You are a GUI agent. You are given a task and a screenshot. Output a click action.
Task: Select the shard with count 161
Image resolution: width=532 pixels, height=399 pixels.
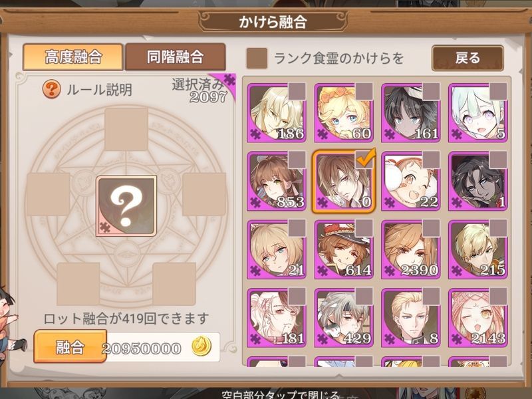pos(411,112)
